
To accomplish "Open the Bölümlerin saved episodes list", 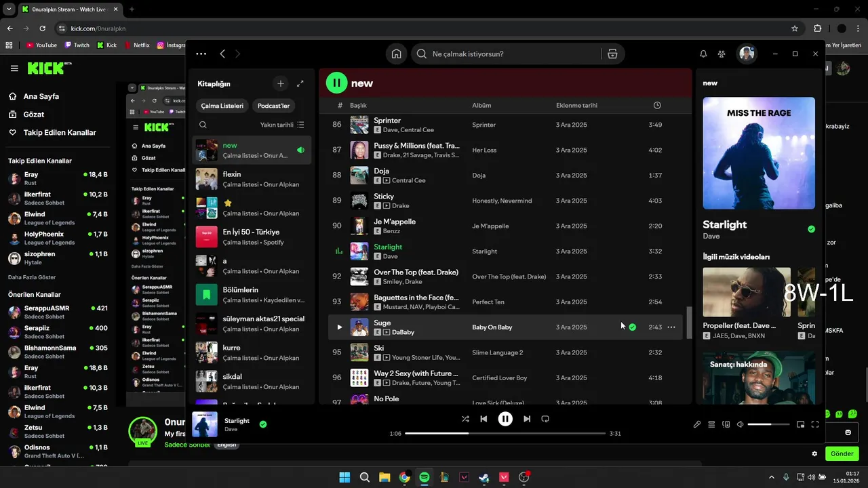I will [252, 295].
